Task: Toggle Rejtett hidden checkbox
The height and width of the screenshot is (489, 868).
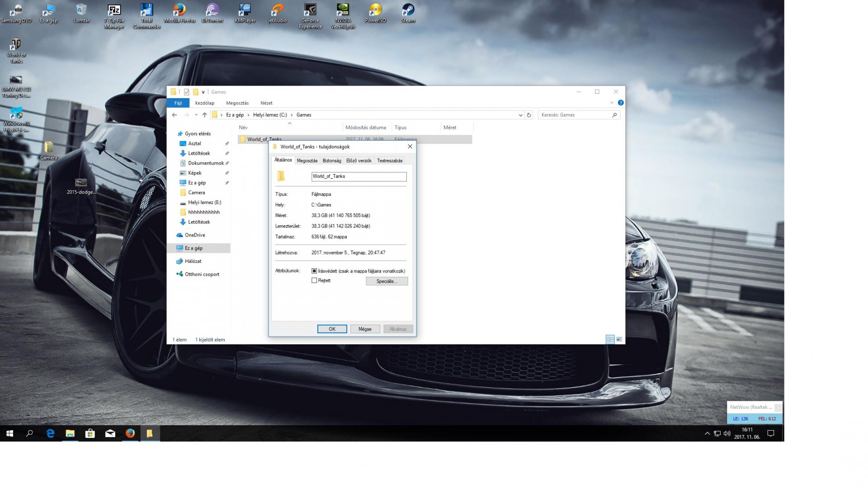Action: click(x=314, y=280)
